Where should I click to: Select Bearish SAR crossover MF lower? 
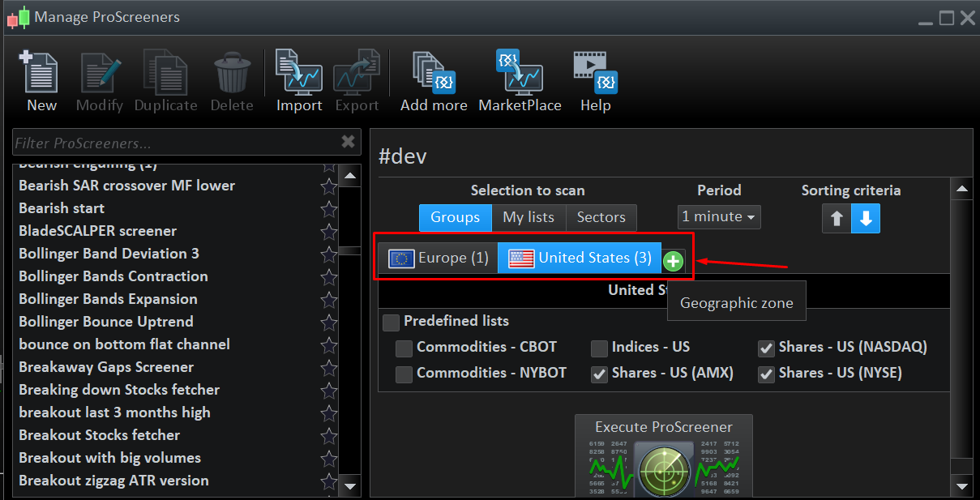point(126,186)
